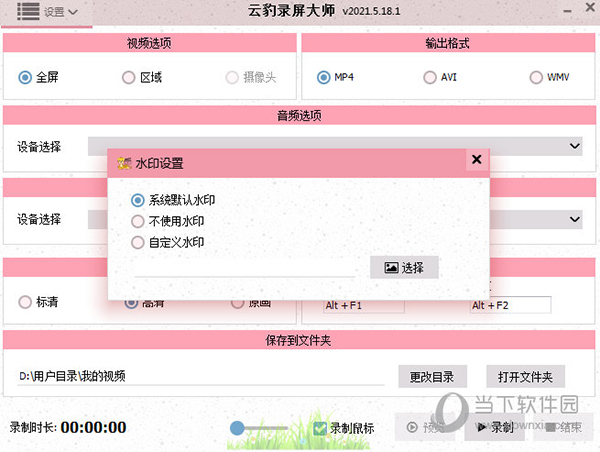This screenshot has width=600, height=452.
Task: Click the 更改目录 button
Action: 432,377
